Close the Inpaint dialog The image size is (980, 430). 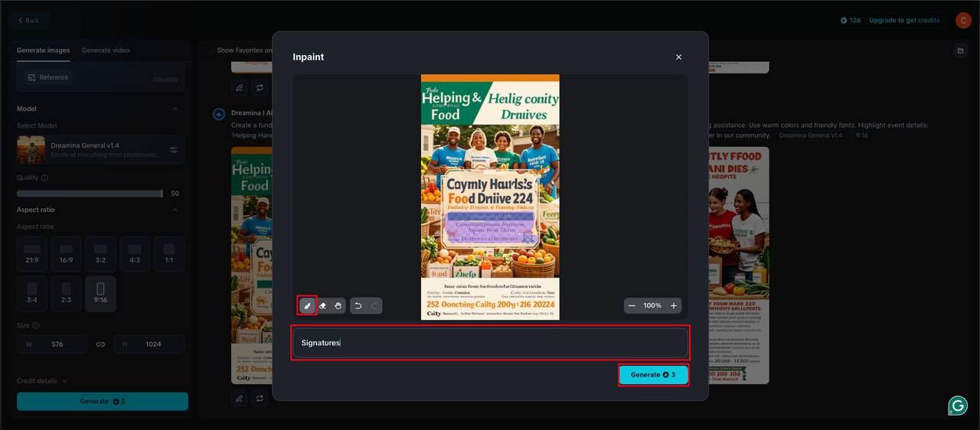(x=678, y=57)
